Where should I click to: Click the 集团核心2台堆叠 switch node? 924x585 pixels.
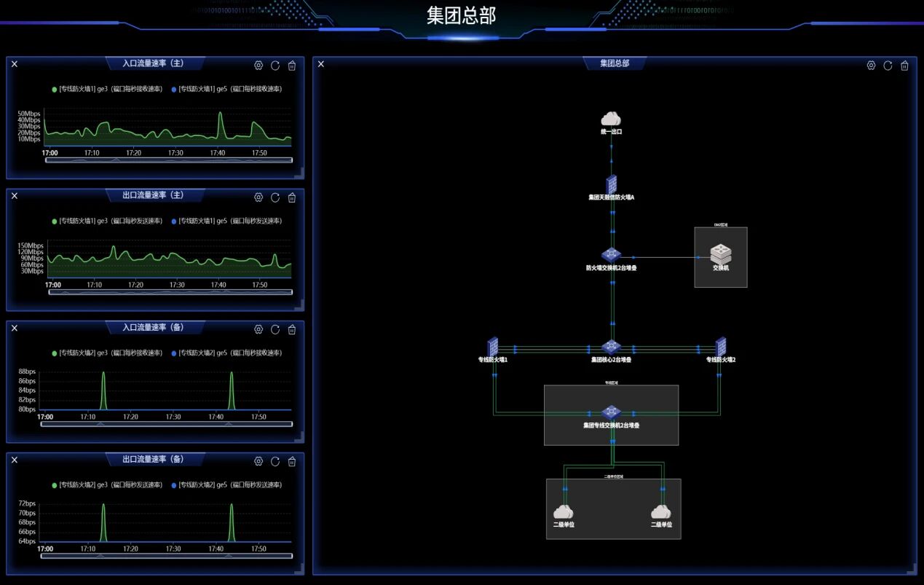[x=611, y=347]
